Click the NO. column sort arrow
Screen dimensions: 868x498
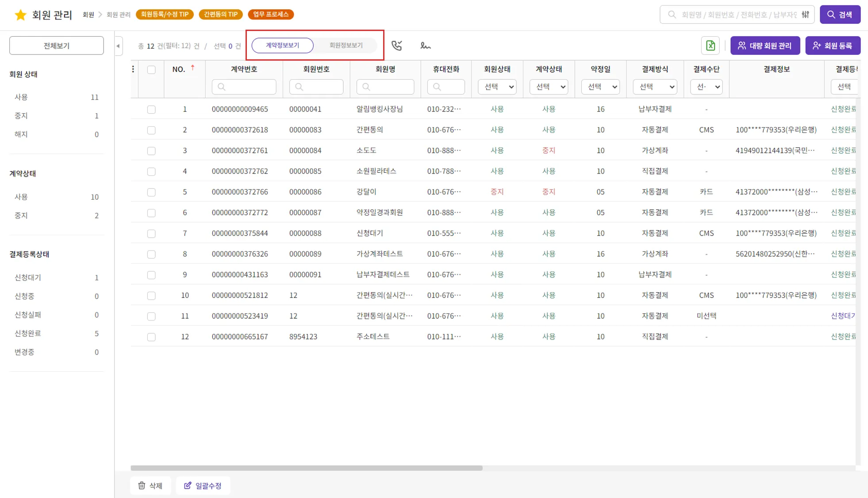point(192,68)
